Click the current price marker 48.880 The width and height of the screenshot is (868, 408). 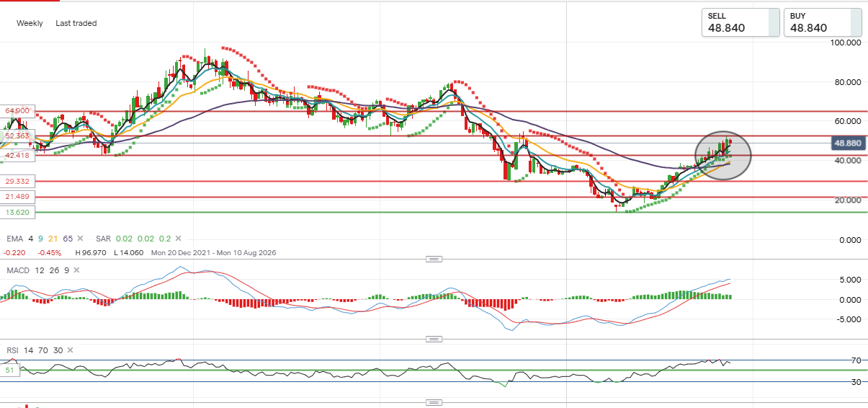(x=848, y=143)
